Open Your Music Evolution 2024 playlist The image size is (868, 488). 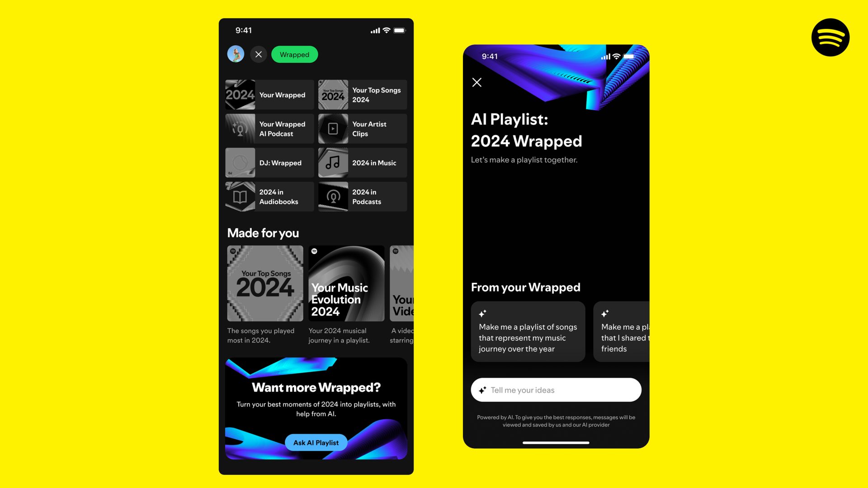pyautogui.click(x=345, y=283)
